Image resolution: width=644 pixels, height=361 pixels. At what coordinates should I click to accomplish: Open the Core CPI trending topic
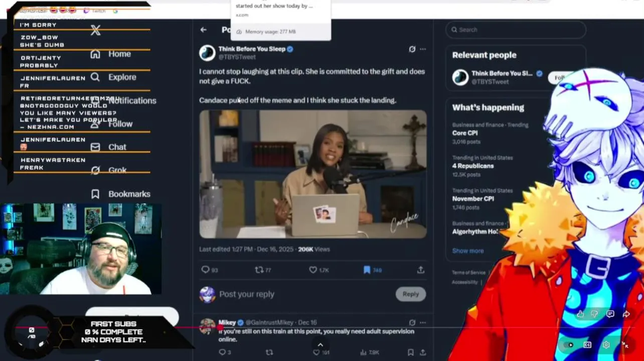[x=465, y=133]
